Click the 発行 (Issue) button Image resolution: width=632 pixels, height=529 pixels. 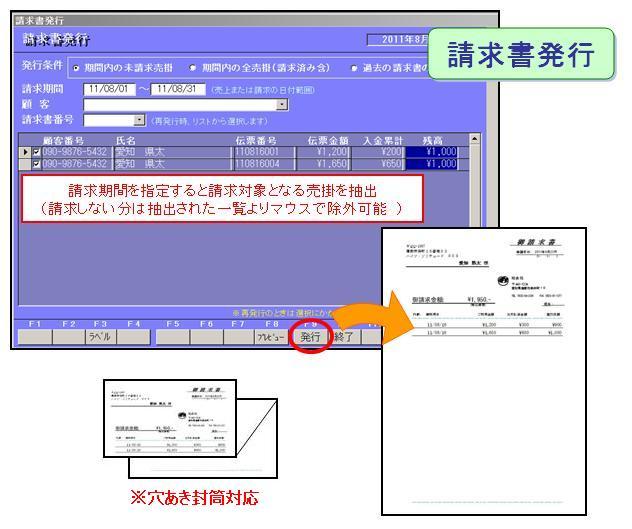pos(311,337)
